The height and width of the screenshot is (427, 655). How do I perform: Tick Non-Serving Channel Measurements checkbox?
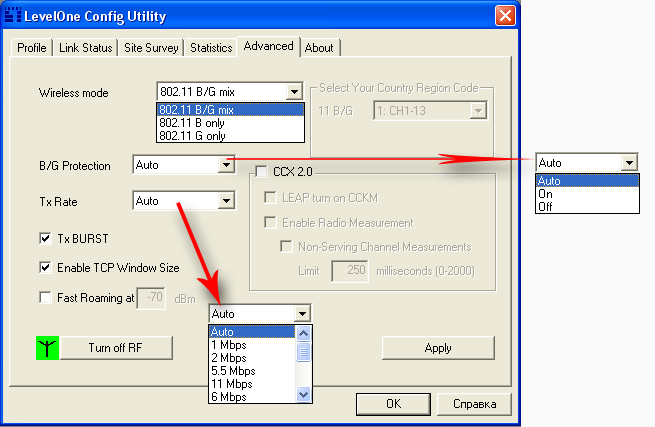(x=286, y=247)
